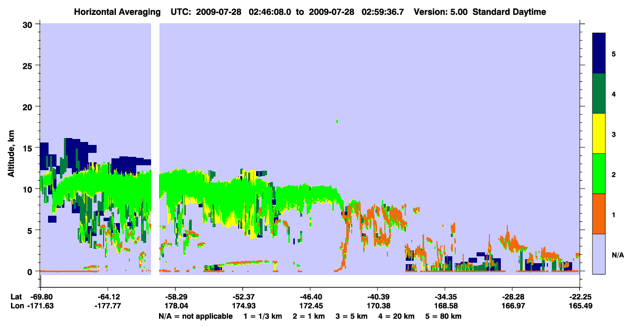Click the dark blue colorbar segment labeled 5
This screenshot has width=644, height=330.
[599, 53]
